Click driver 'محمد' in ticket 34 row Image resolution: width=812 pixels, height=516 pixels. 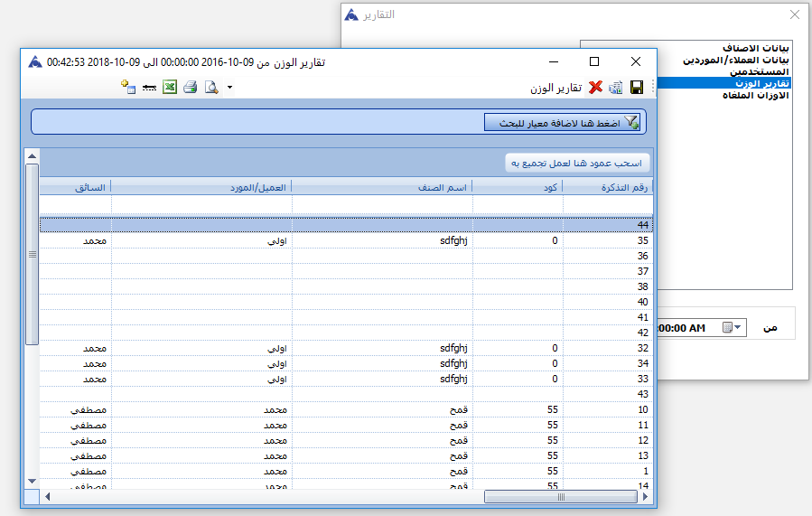95,363
